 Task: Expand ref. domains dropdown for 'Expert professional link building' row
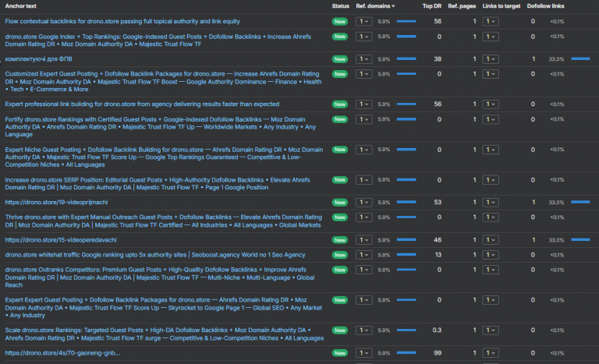coord(363,104)
